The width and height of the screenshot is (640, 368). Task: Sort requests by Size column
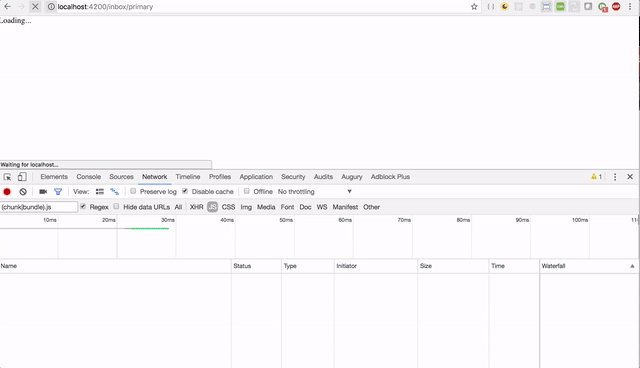coord(453,266)
